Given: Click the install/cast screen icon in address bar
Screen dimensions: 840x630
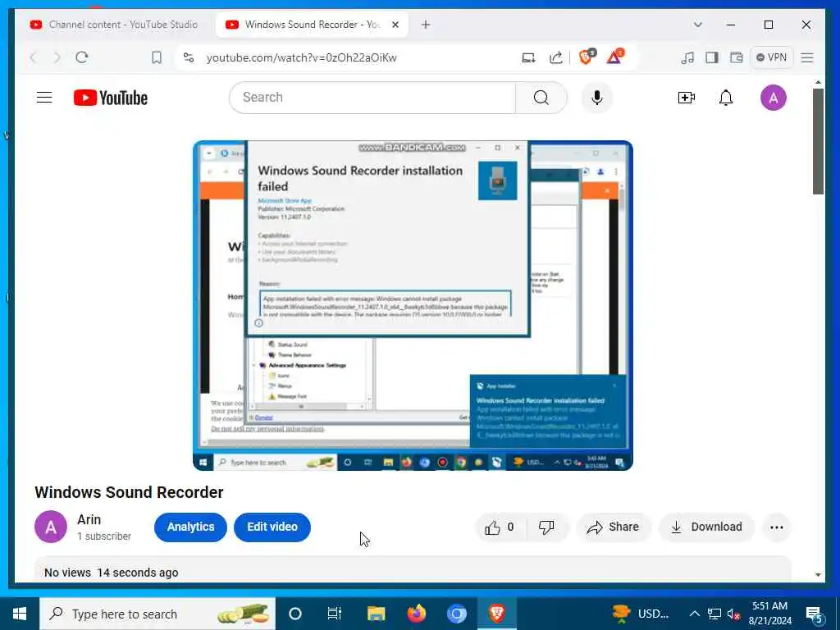Looking at the screenshot, I should (528, 57).
